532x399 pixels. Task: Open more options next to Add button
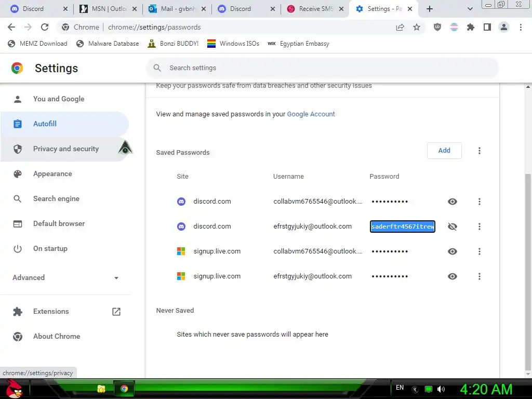click(x=480, y=151)
